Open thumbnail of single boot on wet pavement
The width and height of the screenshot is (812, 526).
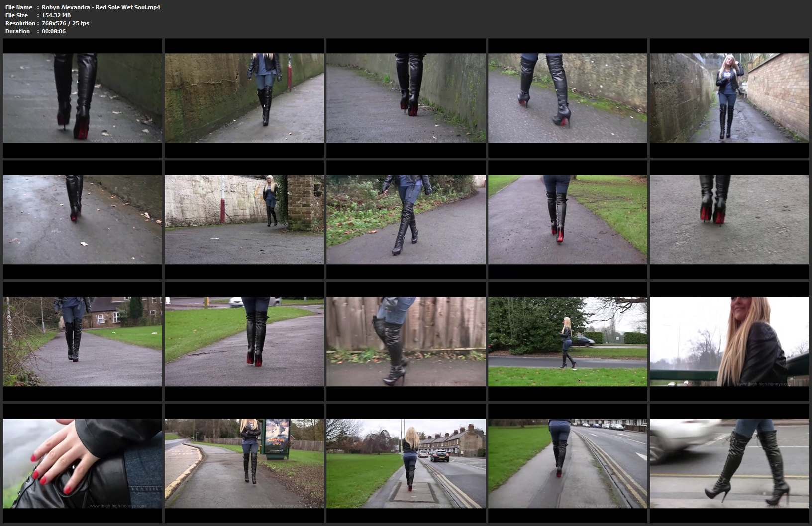pos(83,220)
